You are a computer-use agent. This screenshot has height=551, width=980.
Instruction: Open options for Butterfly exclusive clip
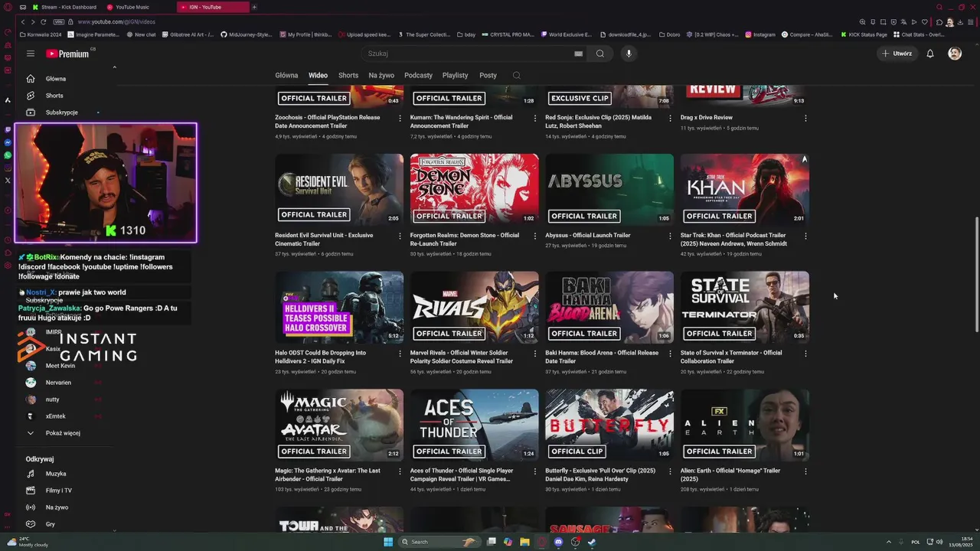(x=670, y=471)
